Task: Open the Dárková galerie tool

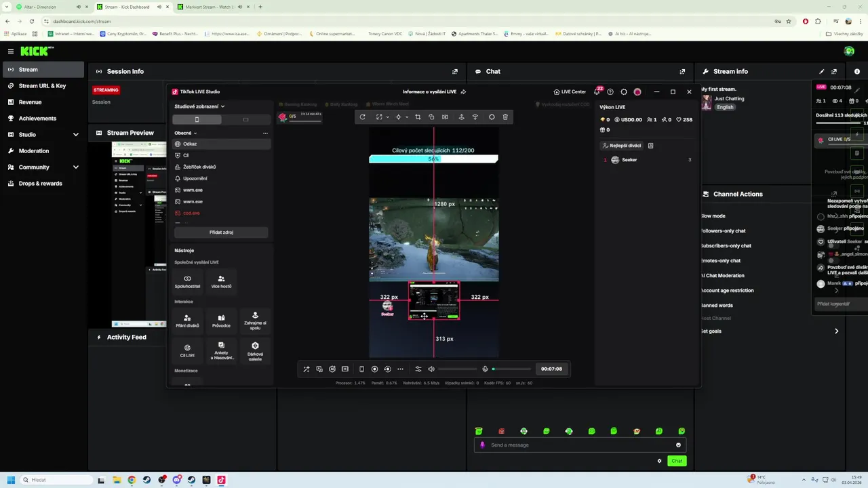Action: (255, 350)
